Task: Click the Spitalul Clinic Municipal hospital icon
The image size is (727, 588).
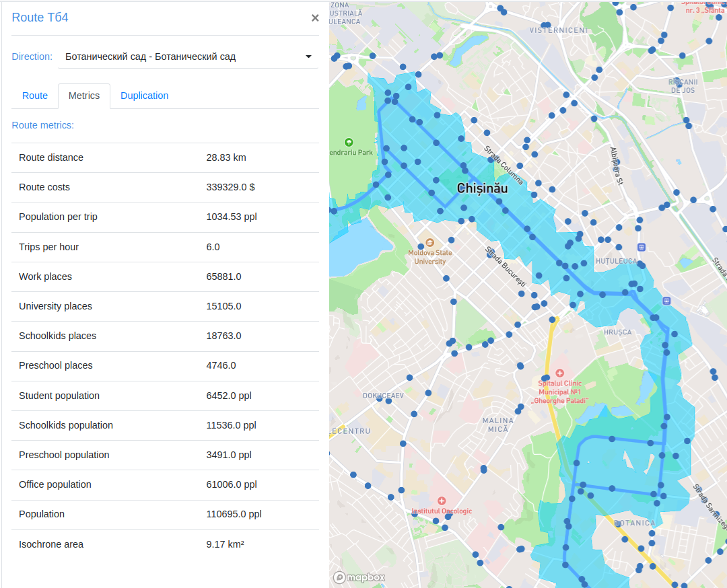Action: (x=559, y=373)
